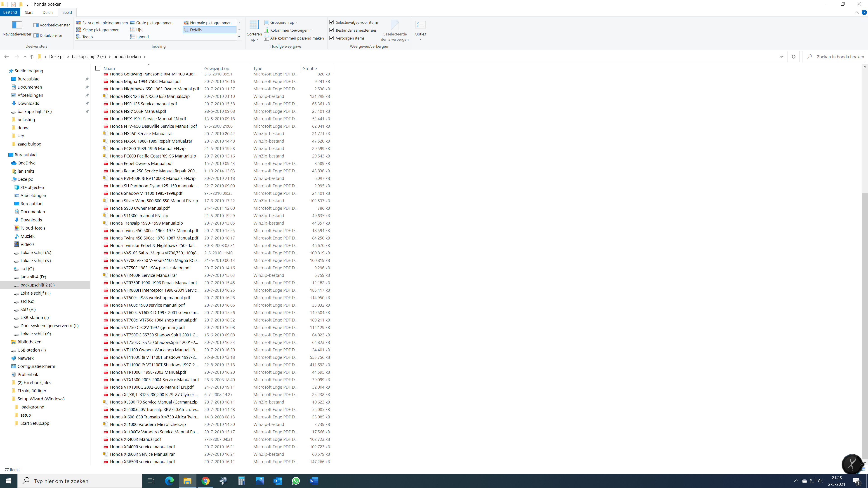The height and width of the screenshot is (488, 868).
Task: Open Task View on the taskbar
Action: 151,481
